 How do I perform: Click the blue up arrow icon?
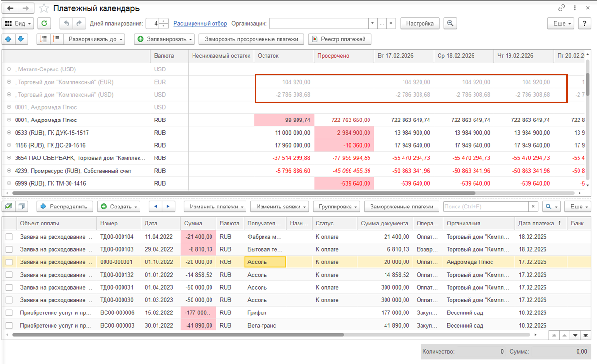pyautogui.click(x=8, y=39)
